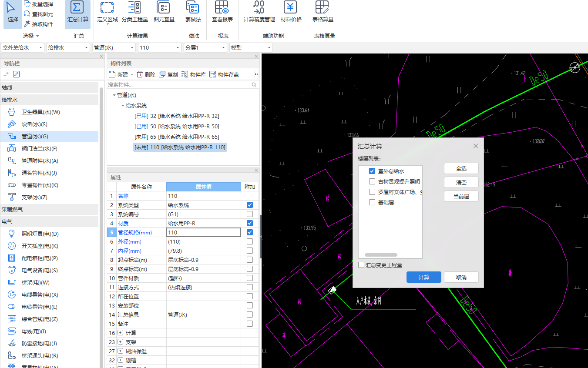Click 当前层 button in dialog
The width and height of the screenshot is (588, 368).
(461, 196)
